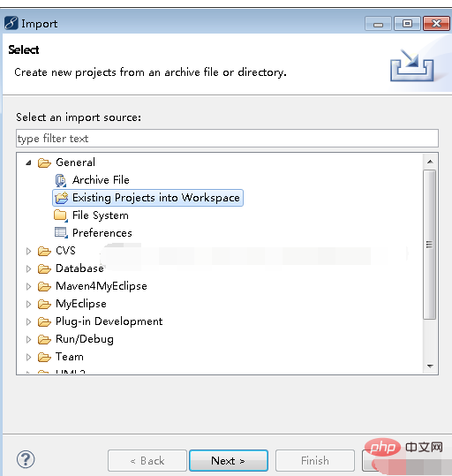Click the General folder icon
Screen dimensions: 452x476
click(44, 162)
